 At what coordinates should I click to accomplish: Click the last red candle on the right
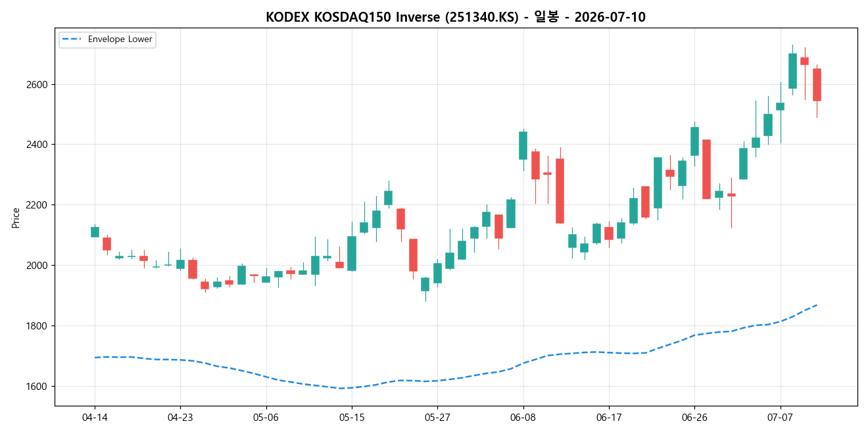(817, 85)
